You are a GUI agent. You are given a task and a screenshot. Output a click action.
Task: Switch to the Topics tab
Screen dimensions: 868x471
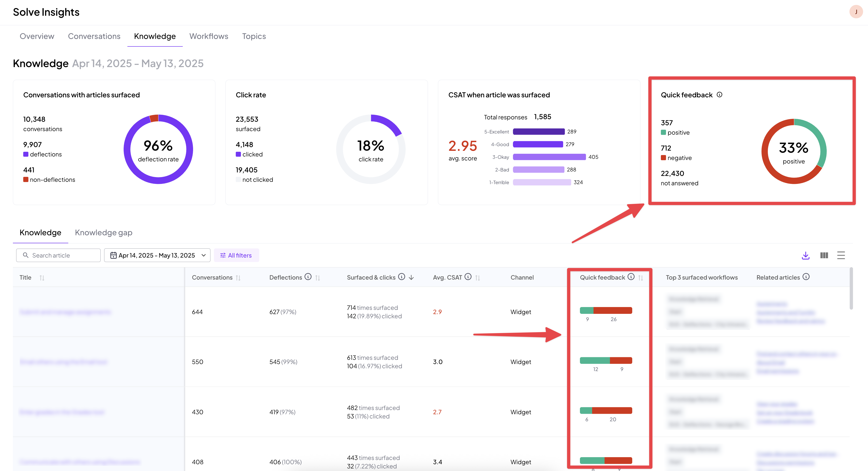click(254, 36)
